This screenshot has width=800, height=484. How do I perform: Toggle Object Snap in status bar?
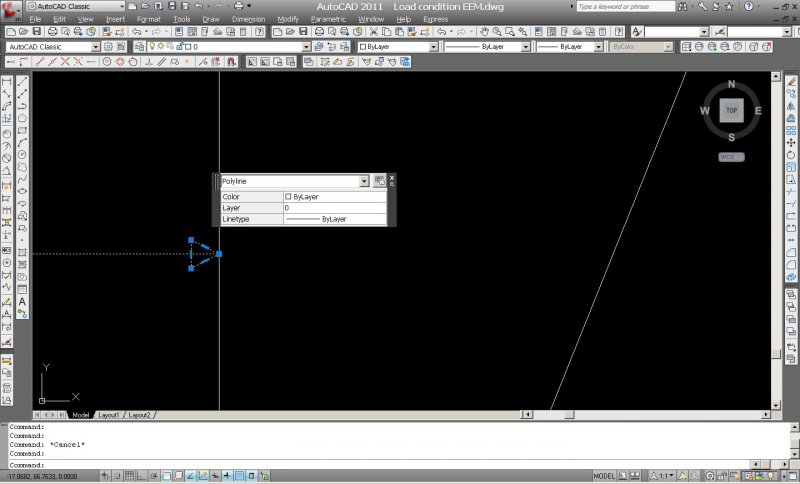click(166, 476)
